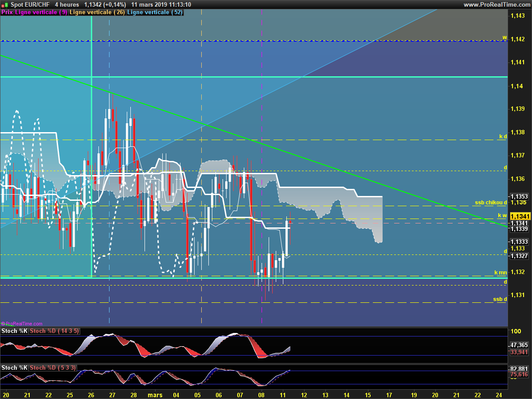532x399 pixels.
Task: Select the Stoch %K label in the 5 3 3 panel
Action: click(14, 368)
